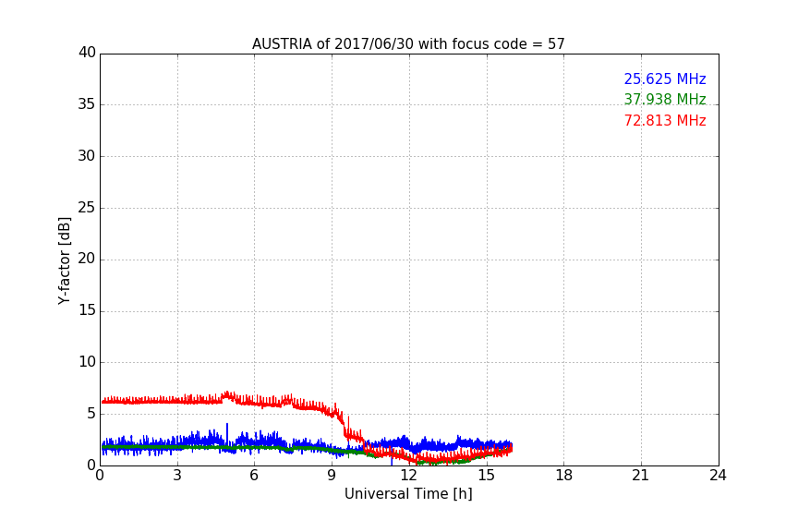798x532 pixels.
Task: Click the x-axis tick label '6'
Action: [x=254, y=476]
